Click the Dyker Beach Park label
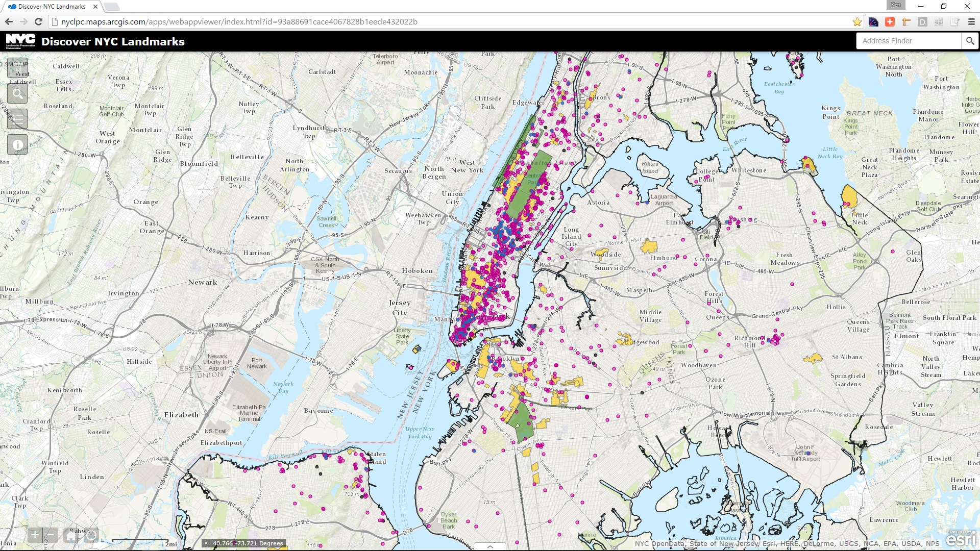Viewport: 980px width, 551px height. coord(449,520)
